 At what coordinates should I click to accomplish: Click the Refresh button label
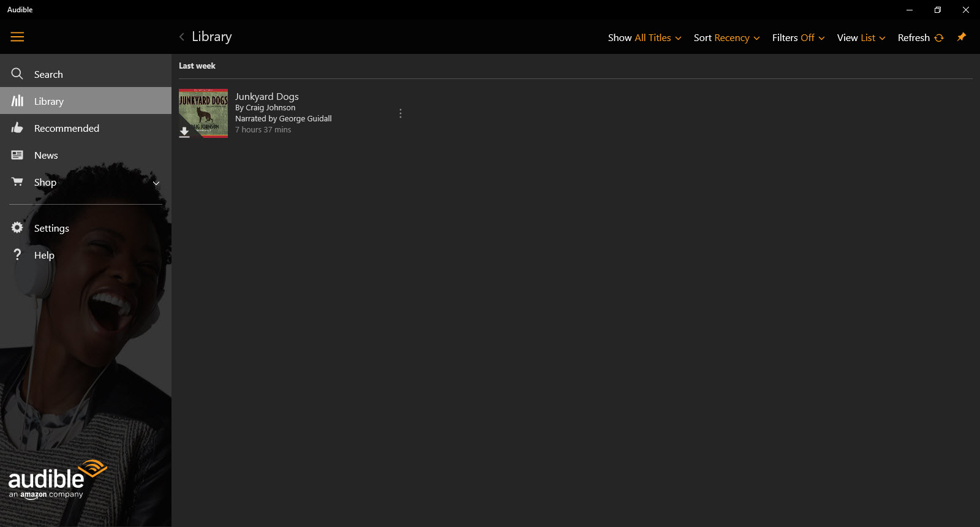pos(914,38)
